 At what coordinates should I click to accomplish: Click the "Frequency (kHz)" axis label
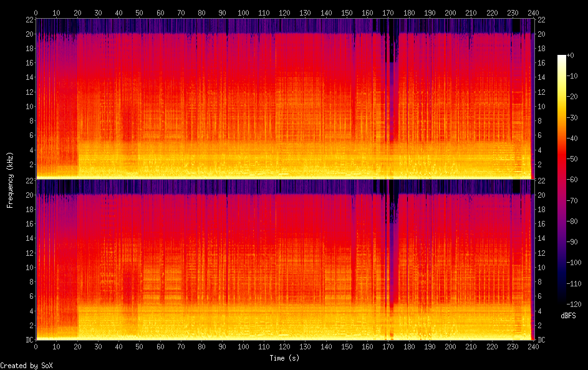10,179
